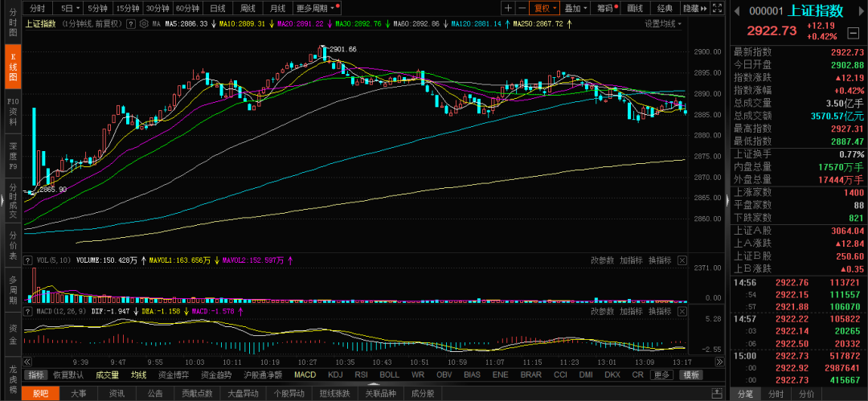Viewport: 868px width, 401px height.
Task: Open 多周期 sidebar section
Action: click(13, 291)
